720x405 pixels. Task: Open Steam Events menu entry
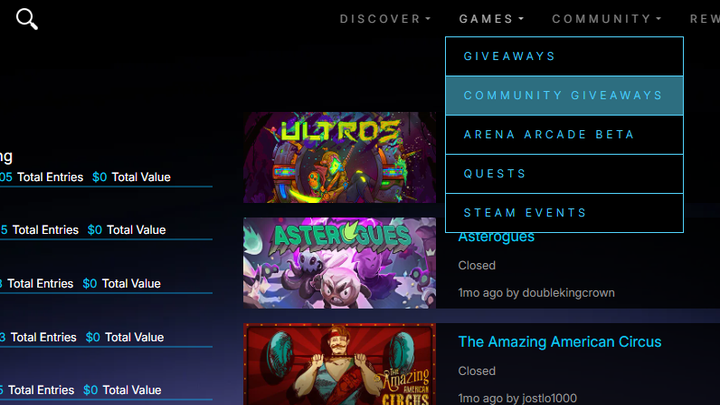564,213
